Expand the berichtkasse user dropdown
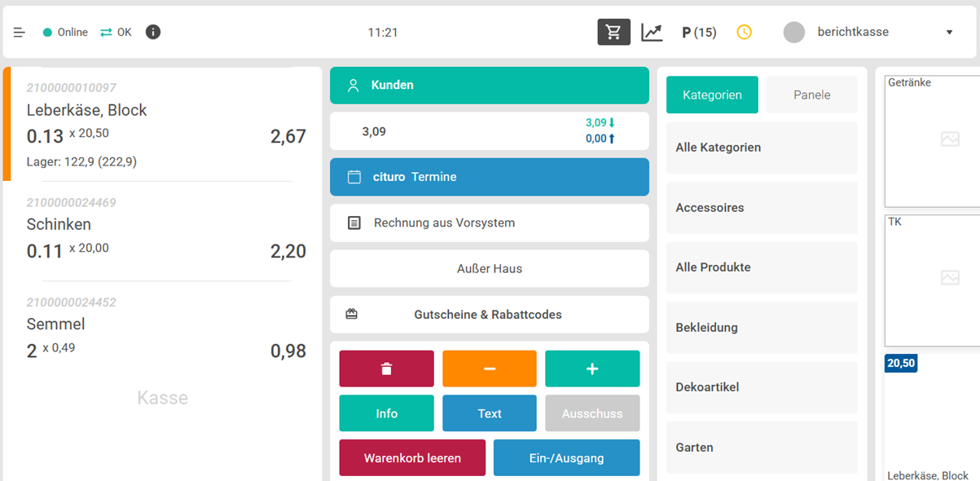The width and height of the screenshot is (980, 481). (x=949, y=33)
